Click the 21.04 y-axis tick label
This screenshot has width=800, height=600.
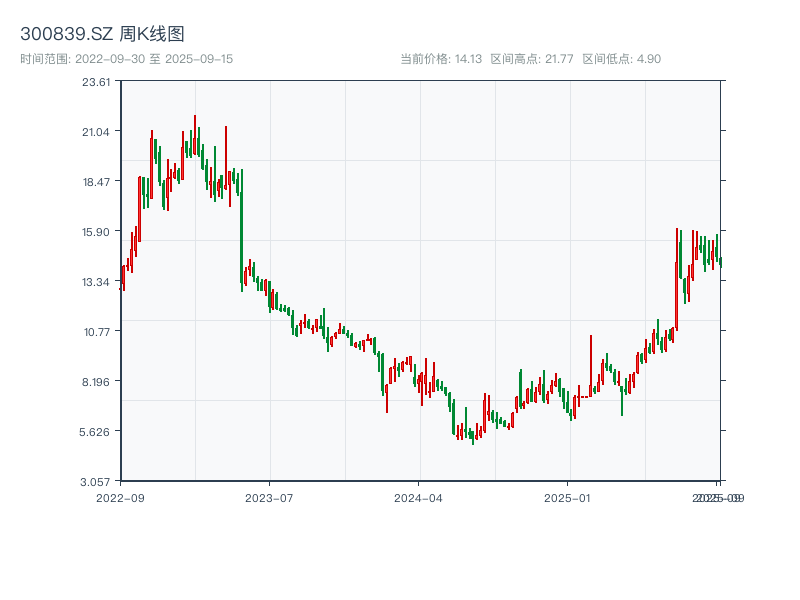(x=96, y=132)
